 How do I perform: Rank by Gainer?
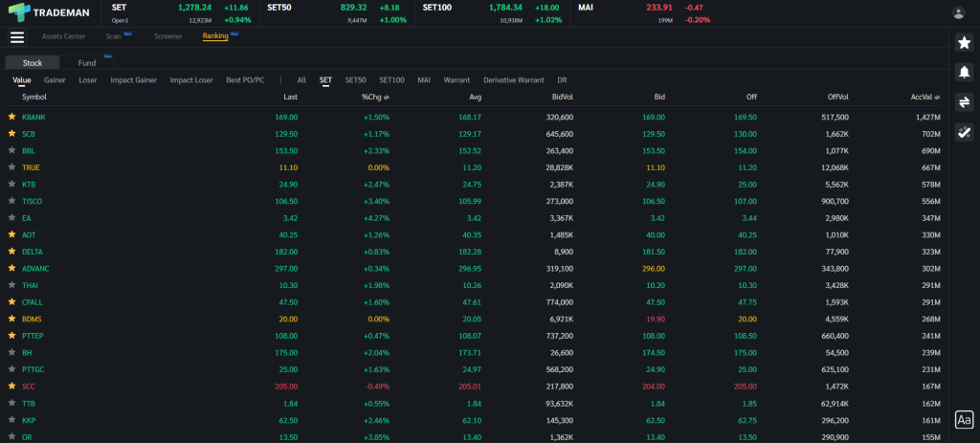click(55, 80)
